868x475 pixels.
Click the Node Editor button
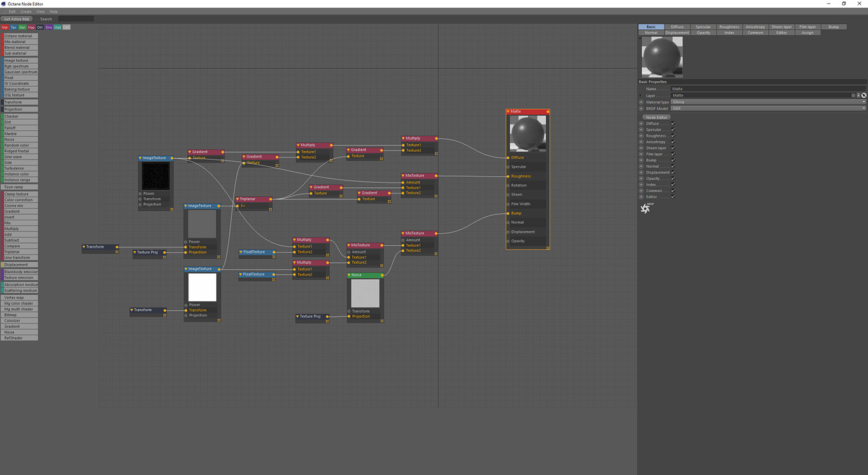point(657,117)
